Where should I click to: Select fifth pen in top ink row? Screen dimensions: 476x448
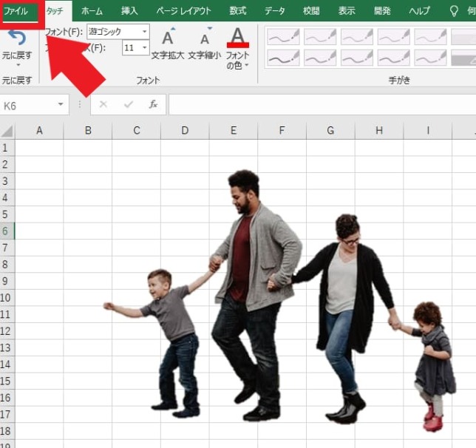[430, 37]
